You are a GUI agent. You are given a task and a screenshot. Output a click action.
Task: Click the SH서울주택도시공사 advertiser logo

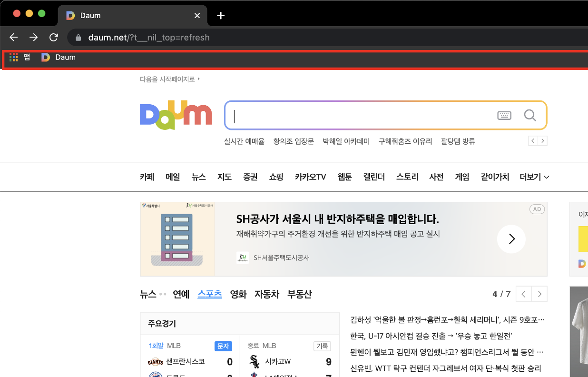pyautogui.click(x=243, y=258)
